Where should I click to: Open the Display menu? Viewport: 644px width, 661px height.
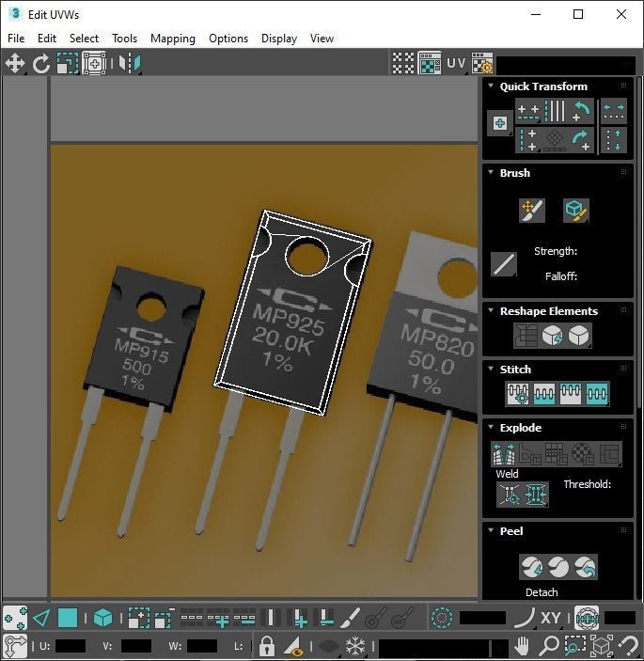pyautogui.click(x=279, y=39)
